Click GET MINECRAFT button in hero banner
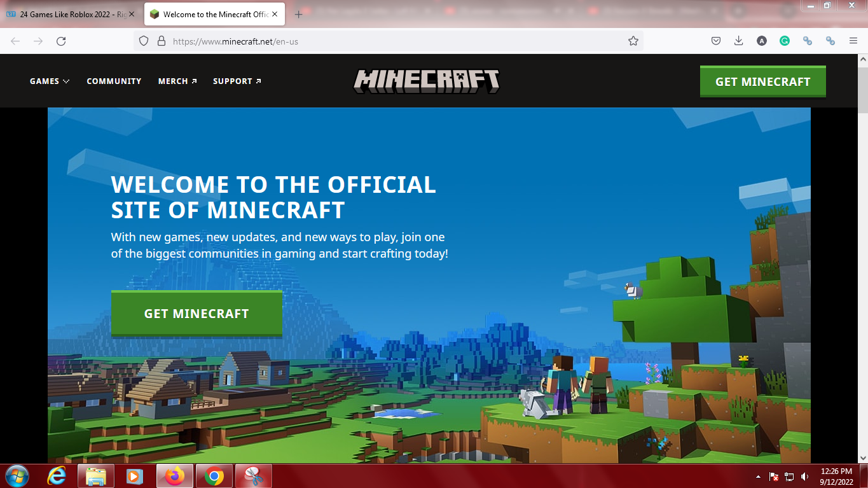Screen dimensions: 868x488 196,314
